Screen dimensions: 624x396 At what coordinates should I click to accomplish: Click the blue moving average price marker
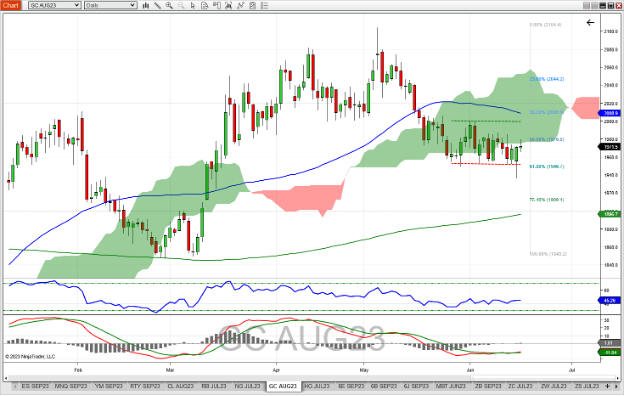pos(610,113)
